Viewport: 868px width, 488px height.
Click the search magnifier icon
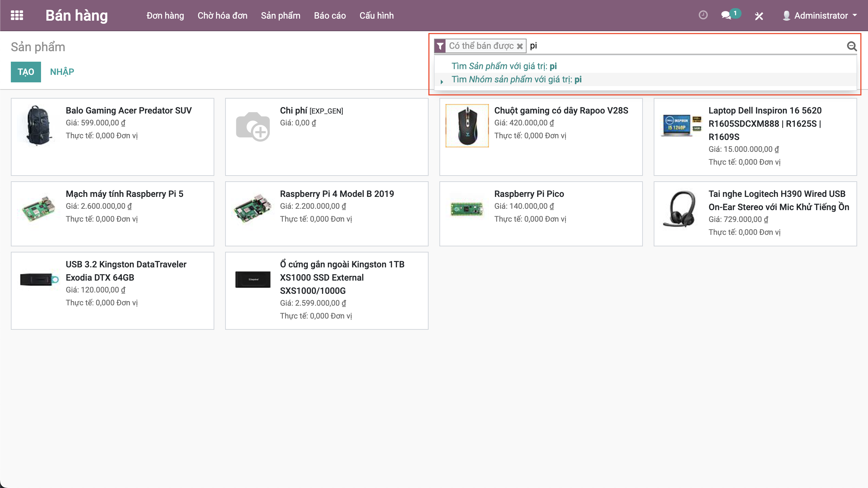point(851,46)
